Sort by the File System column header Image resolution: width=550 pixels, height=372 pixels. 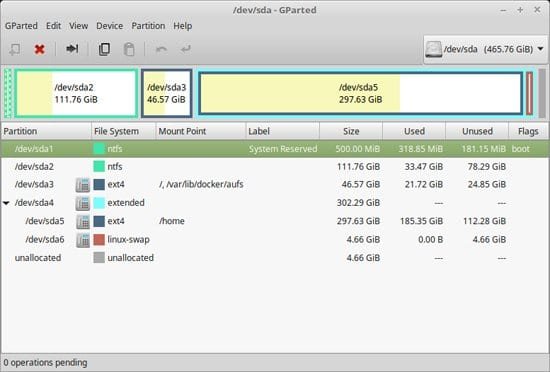(x=123, y=131)
